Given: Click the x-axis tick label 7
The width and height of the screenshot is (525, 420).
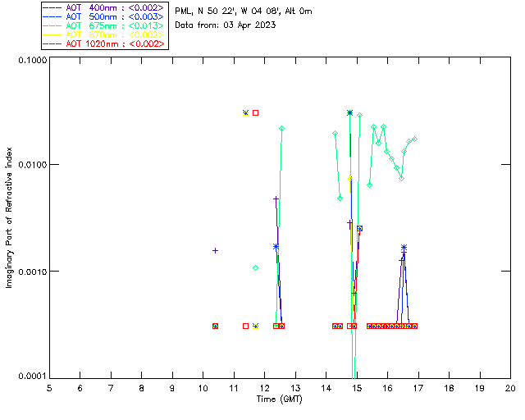Looking at the screenshot, I should point(111,388).
